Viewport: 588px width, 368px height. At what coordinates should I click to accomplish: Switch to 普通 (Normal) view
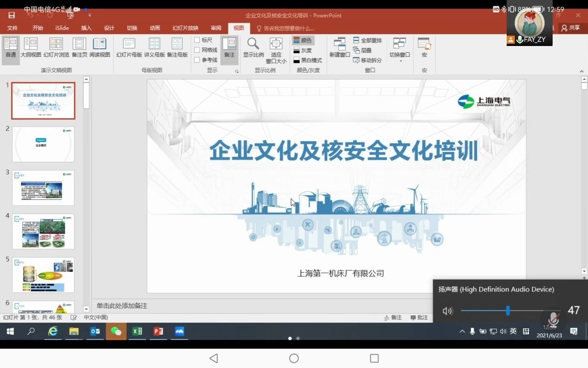pos(11,49)
